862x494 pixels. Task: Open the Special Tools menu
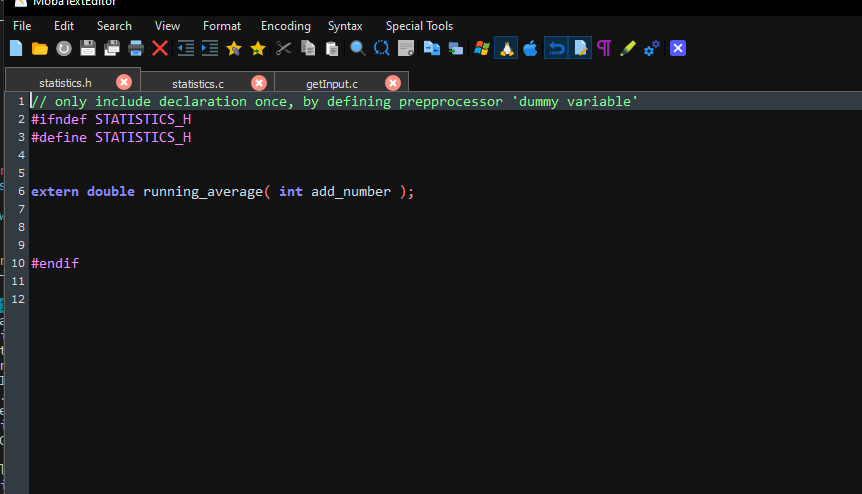tap(419, 26)
